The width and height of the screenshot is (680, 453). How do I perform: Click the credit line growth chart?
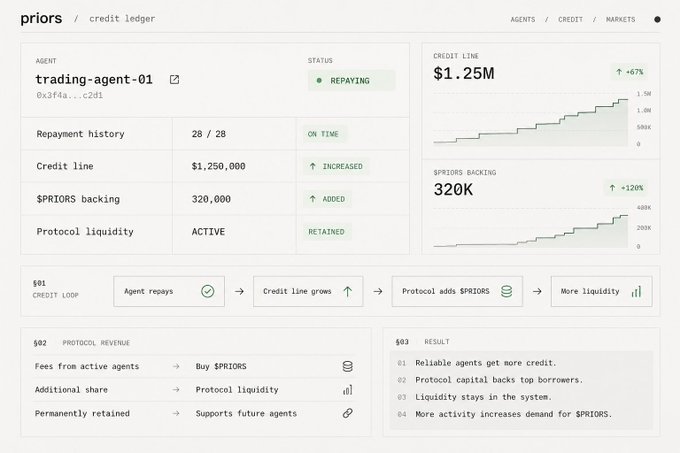pos(531,120)
